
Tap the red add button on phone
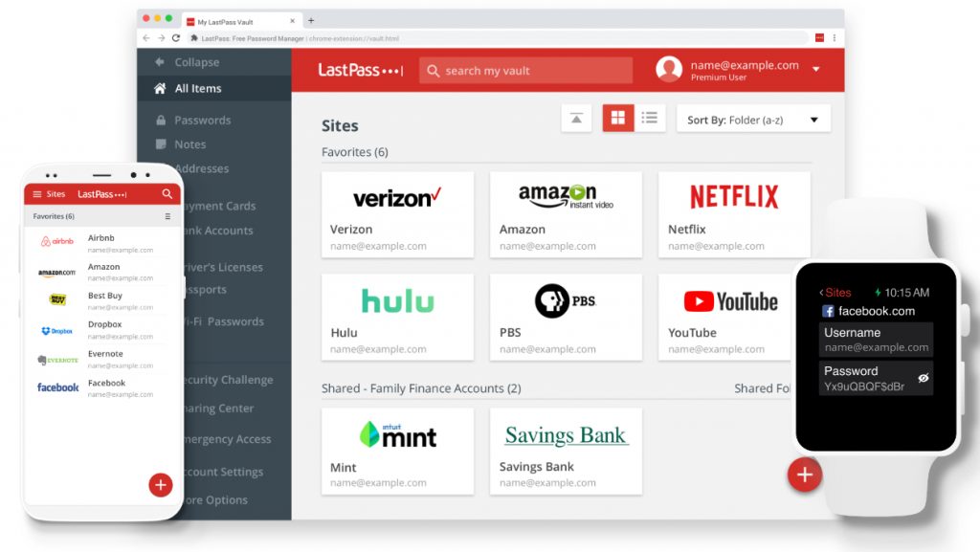pyautogui.click(x=161, y=485)
